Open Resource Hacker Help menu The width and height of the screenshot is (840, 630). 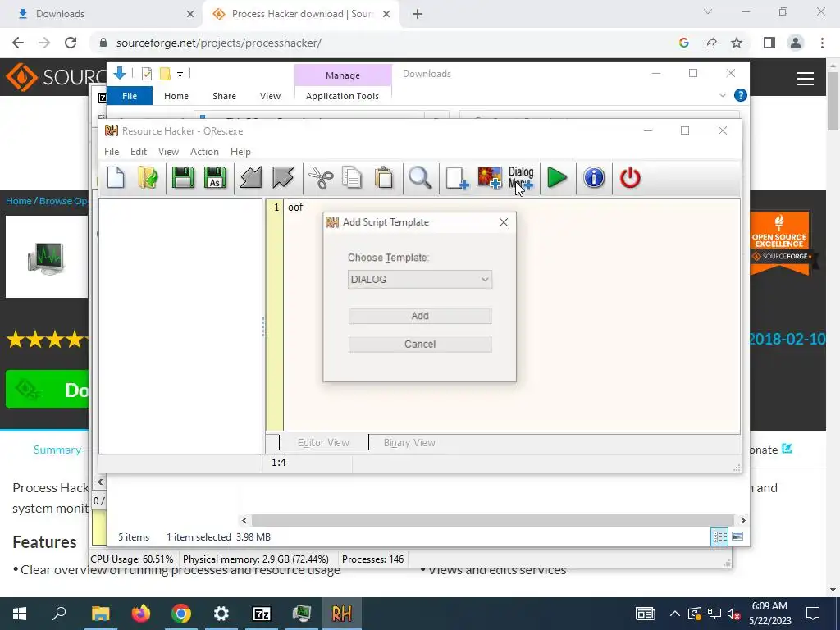click(240, 152)
